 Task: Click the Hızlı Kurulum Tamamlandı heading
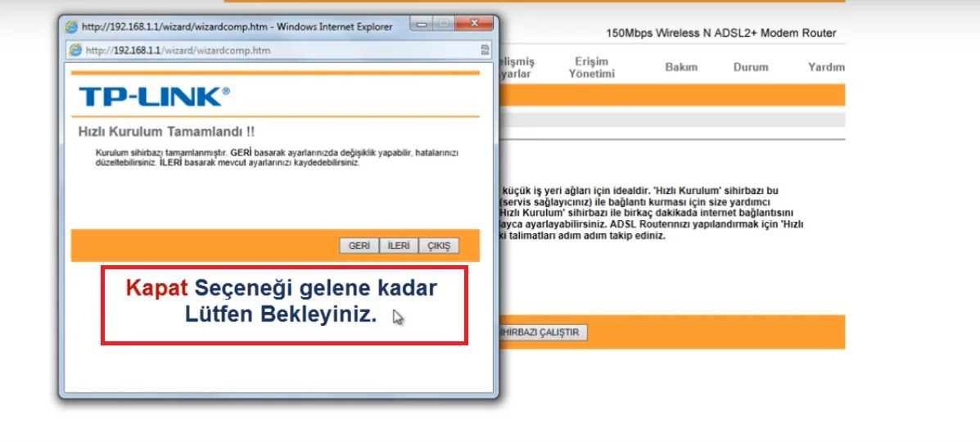click(166, 132)
